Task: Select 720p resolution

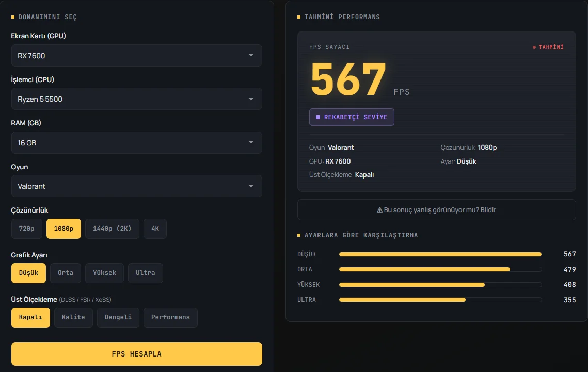Action: tap(27, 229)
